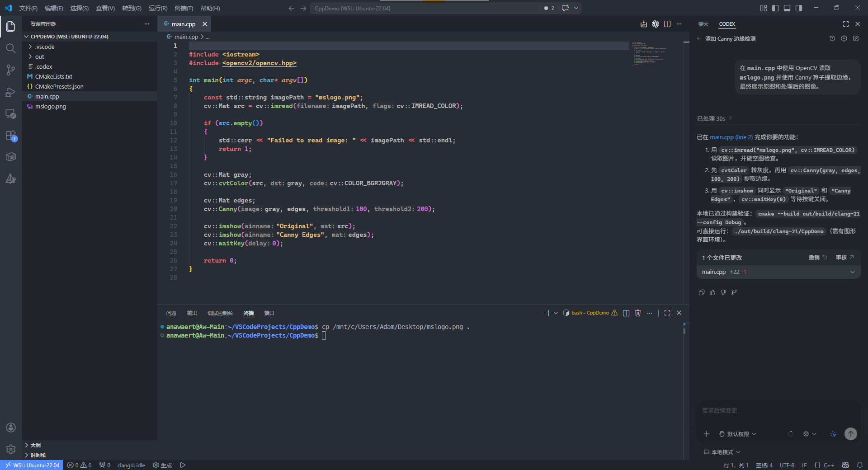Switch to the 问题 panel tab
Image resolution: width=868 pixels, height=470 pixels.
[171, 313]
